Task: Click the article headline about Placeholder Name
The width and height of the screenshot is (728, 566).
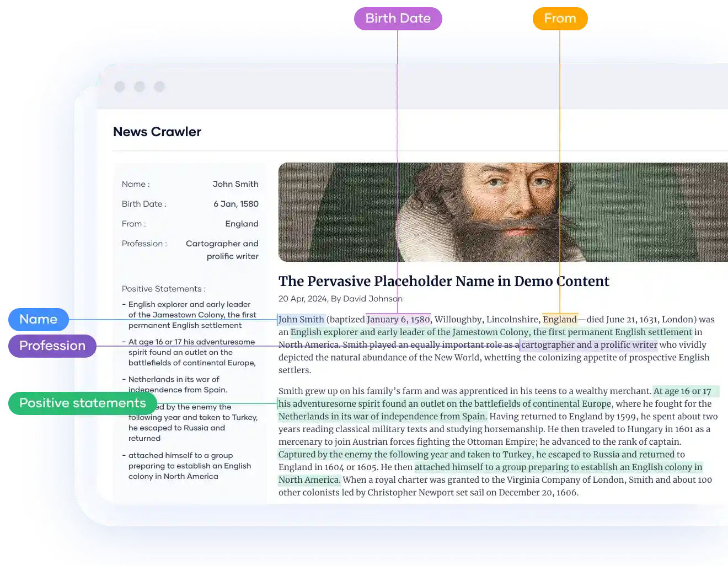Action: coord(443,281)
